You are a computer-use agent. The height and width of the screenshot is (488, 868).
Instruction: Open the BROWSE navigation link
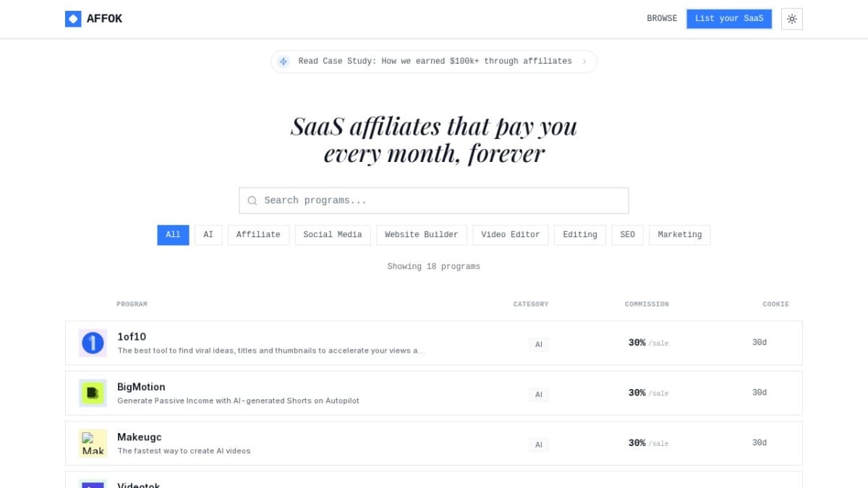tap(662, 19)
